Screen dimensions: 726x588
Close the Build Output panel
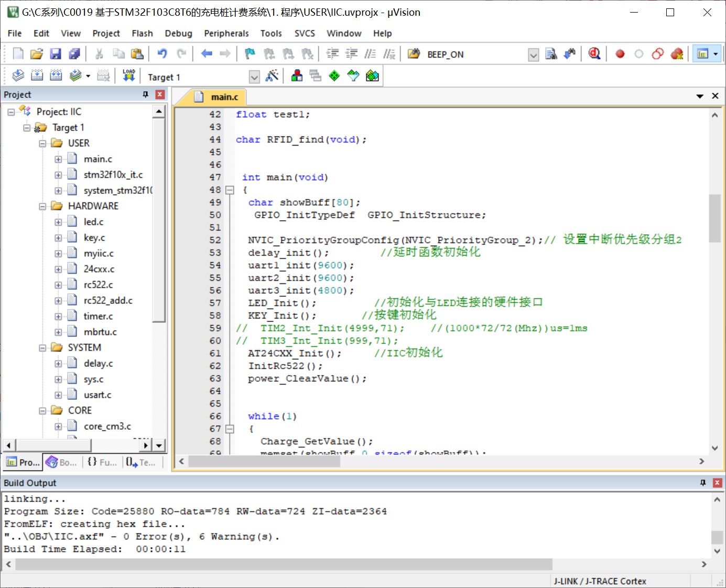point(718,483)
